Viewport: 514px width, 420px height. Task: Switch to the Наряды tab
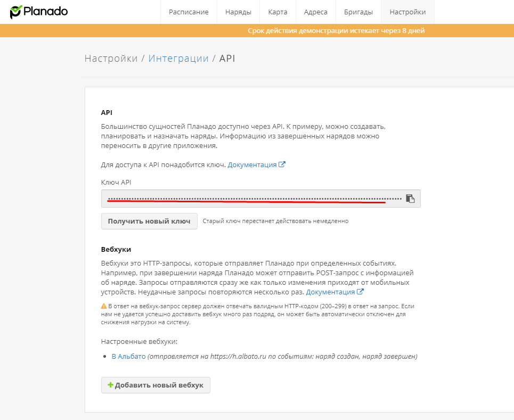click(238, 12)
